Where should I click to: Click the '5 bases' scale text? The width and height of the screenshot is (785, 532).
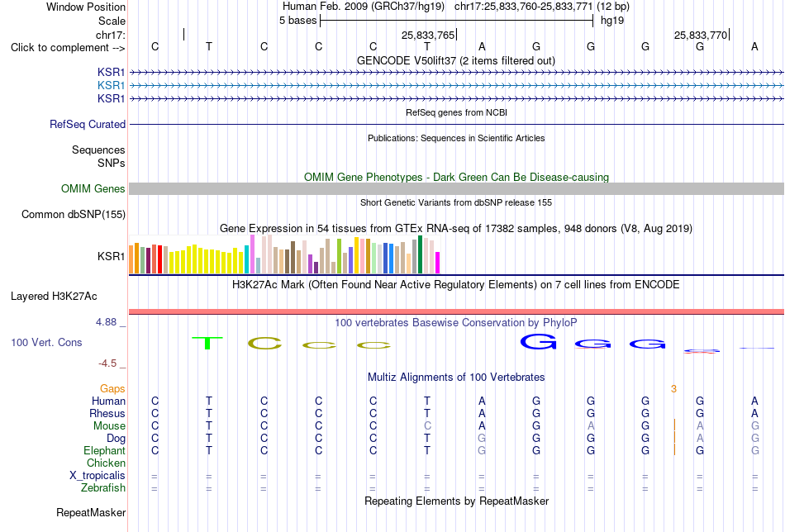point(297,21)
